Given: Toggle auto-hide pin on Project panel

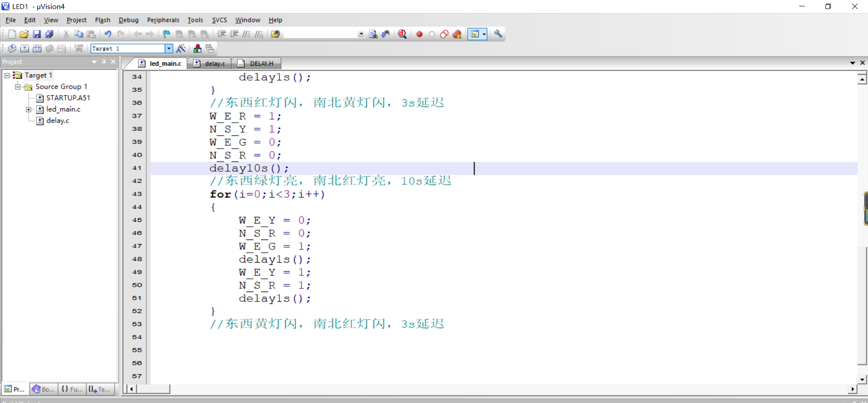Looking at the screenshot, I should (104, 62).
